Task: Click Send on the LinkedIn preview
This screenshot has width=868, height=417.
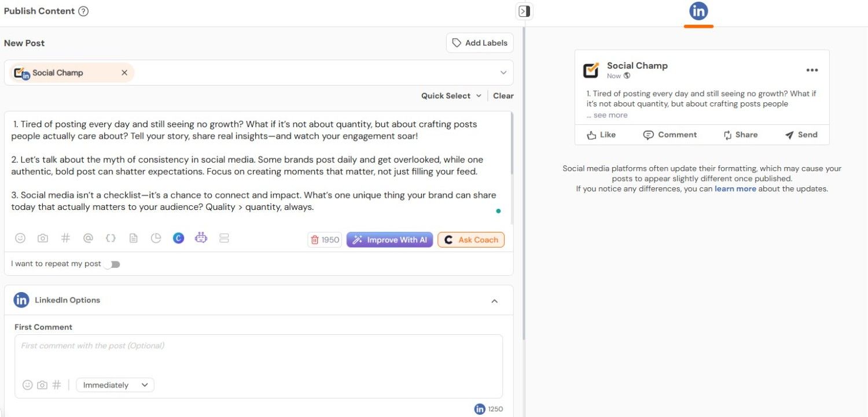Action: click(x=801, y=135)
